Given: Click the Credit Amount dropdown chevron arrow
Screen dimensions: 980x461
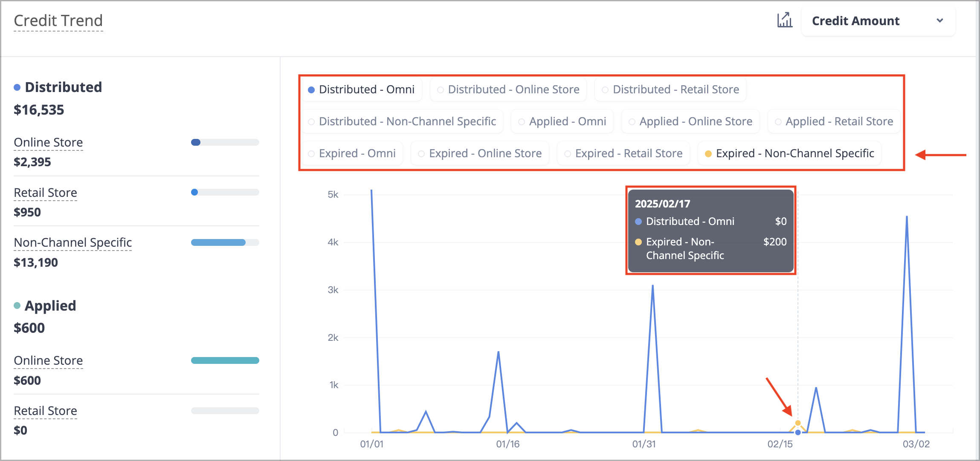Looking at the screenshot, I should click(939, 20).
